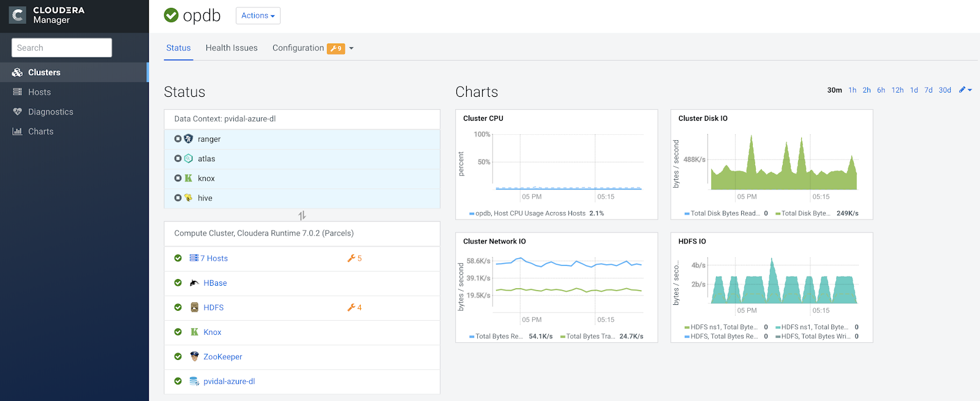Open the chart edit pencil dropdown

point(965,90)
